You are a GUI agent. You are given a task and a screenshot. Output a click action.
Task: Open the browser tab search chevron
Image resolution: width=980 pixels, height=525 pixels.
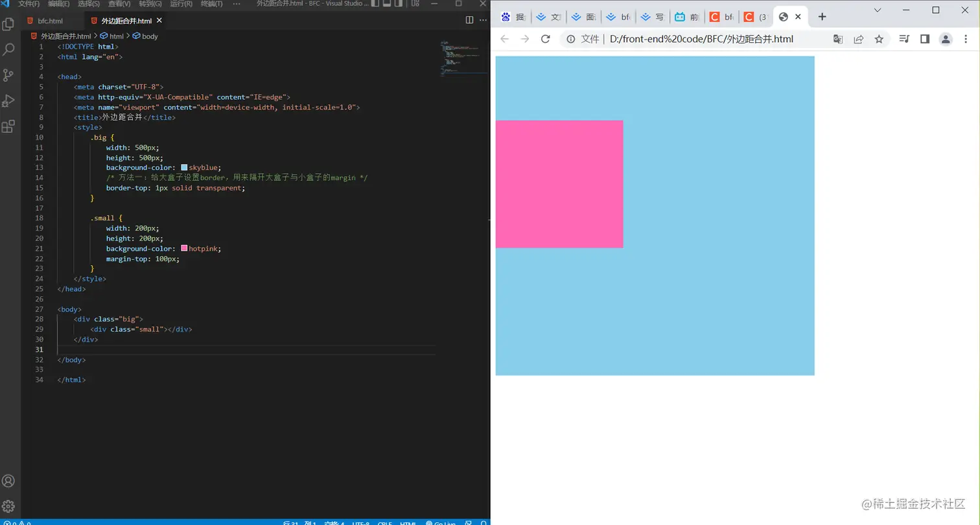click(878, 10)
